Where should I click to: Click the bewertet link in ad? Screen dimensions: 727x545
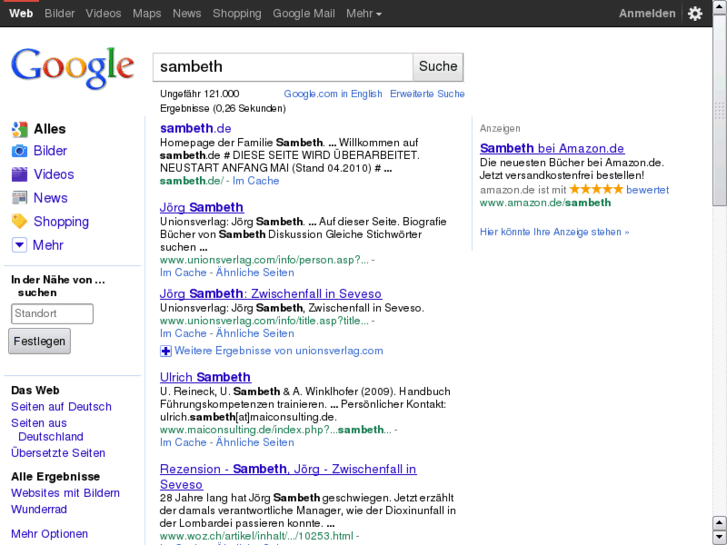(x=647, y=190)
